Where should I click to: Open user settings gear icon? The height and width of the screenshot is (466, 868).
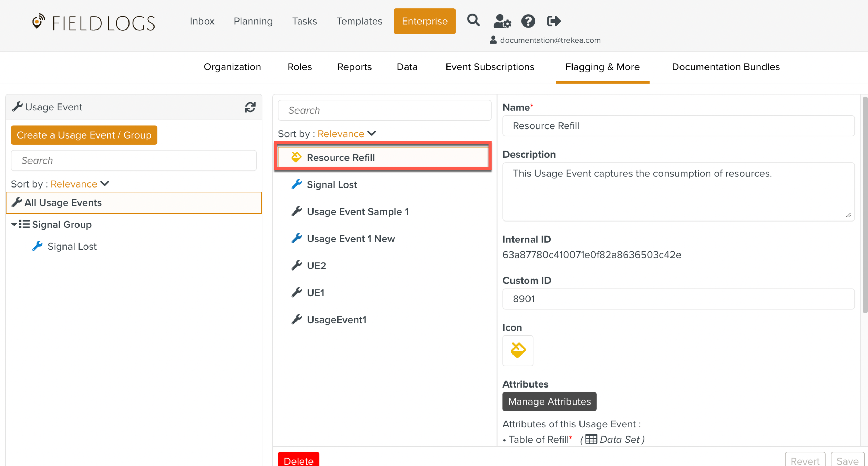point(502,21)
